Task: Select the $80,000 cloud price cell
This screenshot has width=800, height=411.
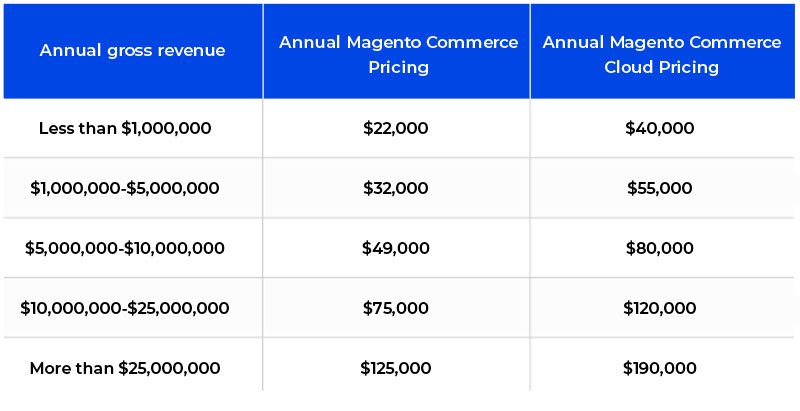Action: click(x=660, y=248)
